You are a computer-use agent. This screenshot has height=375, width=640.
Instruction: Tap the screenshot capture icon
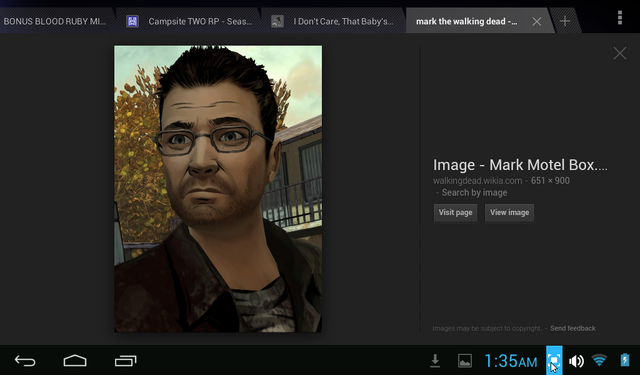pos(554,360)
